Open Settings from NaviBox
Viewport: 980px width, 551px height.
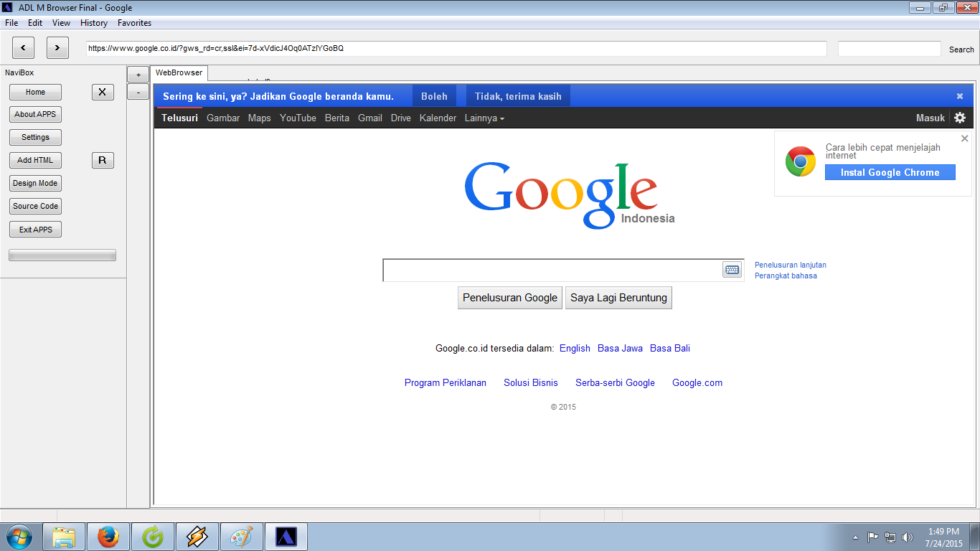(x=35, y=138)
